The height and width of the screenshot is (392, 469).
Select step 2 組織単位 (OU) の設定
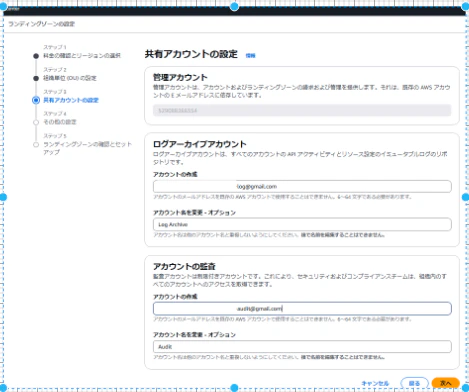pyautogui.click(x=70, y=78)
